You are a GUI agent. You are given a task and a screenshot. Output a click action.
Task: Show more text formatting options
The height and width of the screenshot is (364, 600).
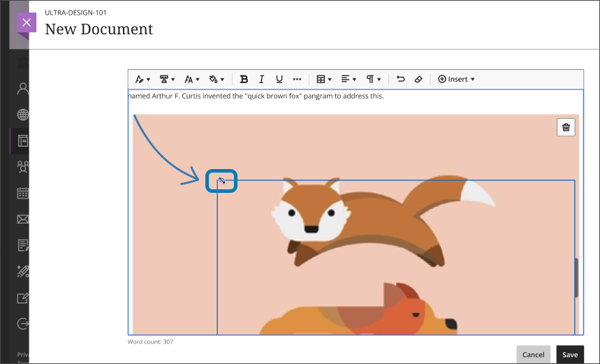point(297,80)
